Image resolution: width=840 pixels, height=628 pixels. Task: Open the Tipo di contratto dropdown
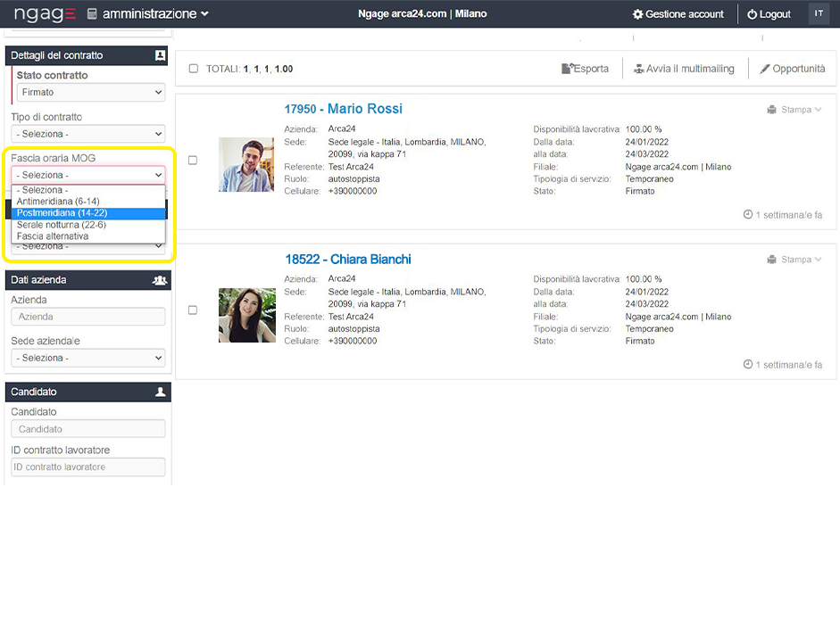(x=87, y=134)
